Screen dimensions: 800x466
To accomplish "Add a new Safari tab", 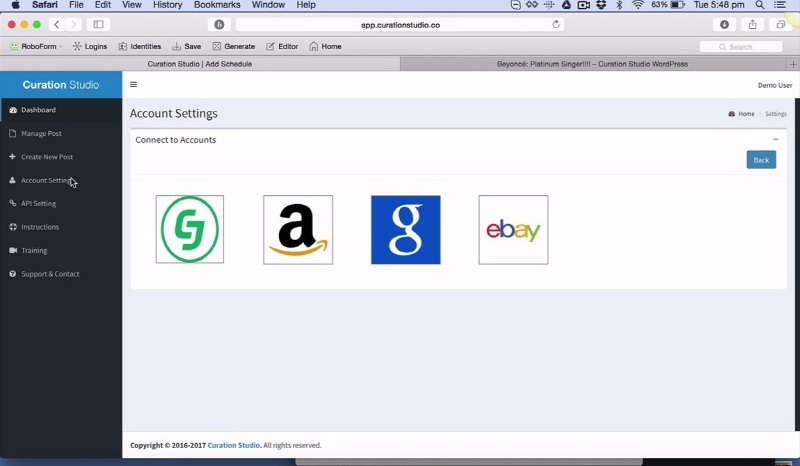I will coord(793,64).
